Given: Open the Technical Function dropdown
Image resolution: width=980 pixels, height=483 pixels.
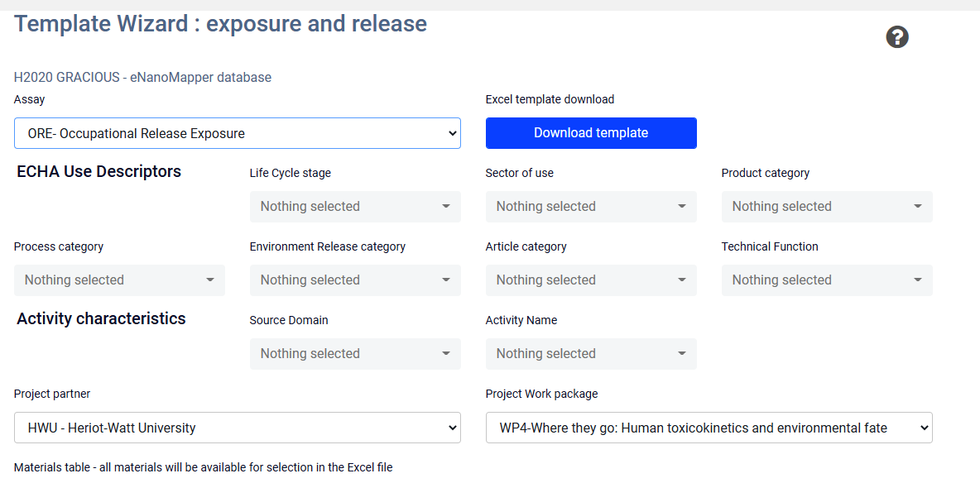Looking at the screenshot, I should click(x=827, y=280).
